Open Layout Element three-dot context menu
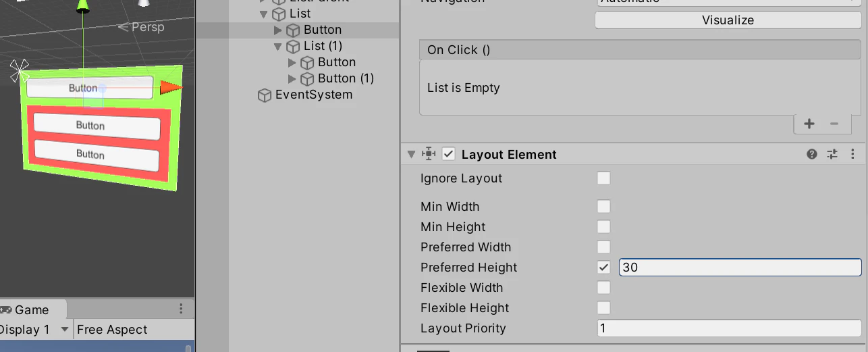 pos(853,154)
